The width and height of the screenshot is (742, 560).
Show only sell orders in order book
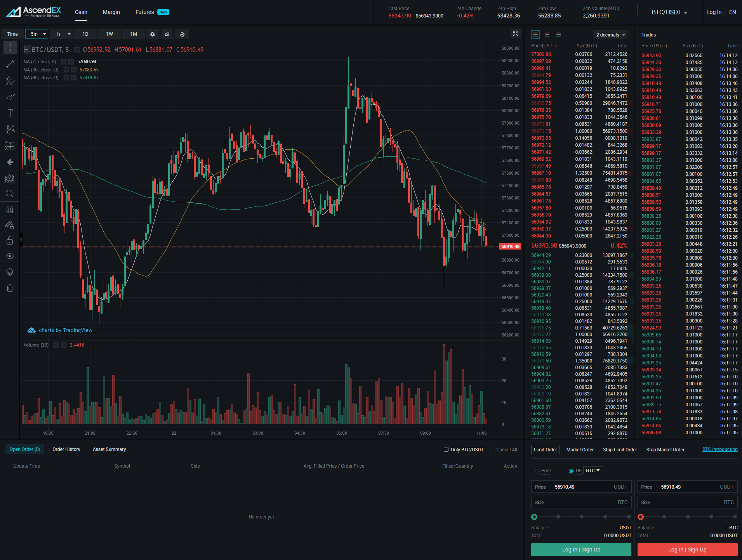point(547,35)
